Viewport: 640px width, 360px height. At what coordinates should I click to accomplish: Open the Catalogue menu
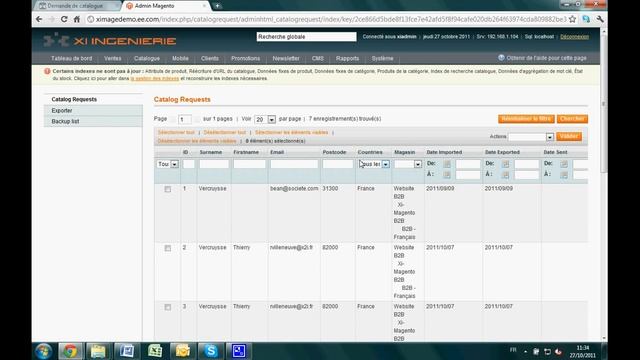click(x=147, y=58)
